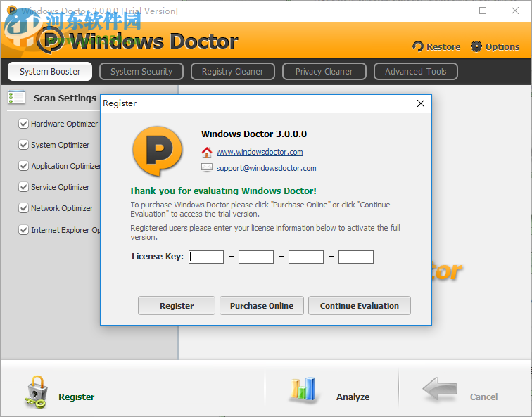
Task: Click the 'License Key:' label
Action: click(158, 257)
